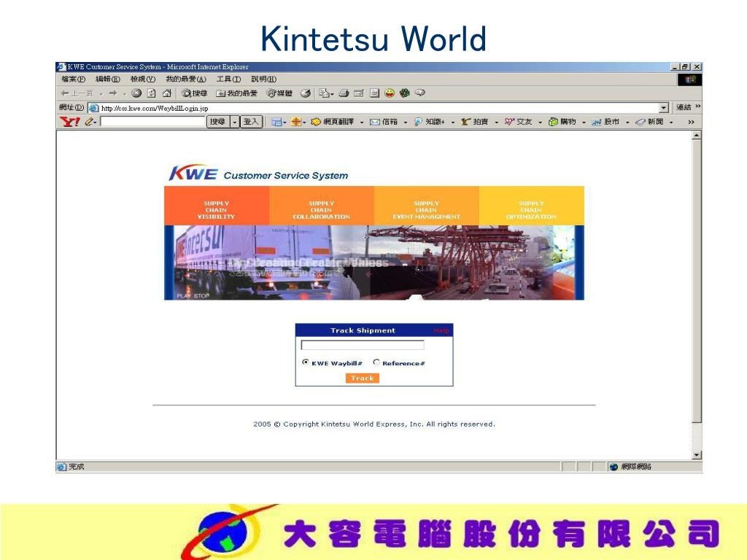This screenshot has height=560, width=747.
Task: Open the 編輯(E) edit menu
Action: tap(108, 79)
